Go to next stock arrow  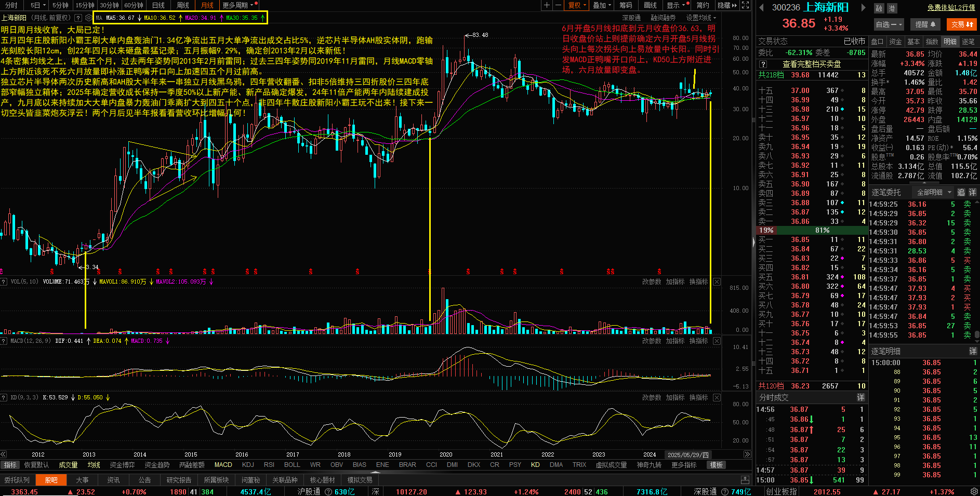coord(864,7)
